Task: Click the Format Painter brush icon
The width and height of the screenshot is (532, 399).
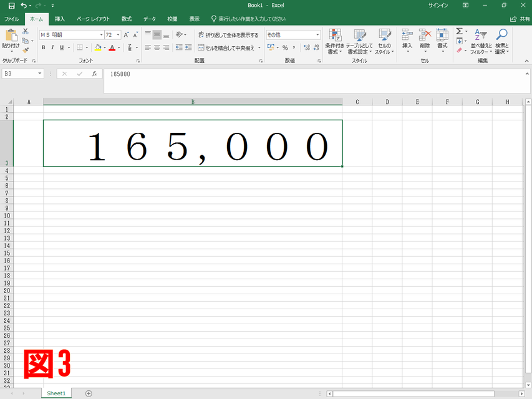Action: click(26, 50)
